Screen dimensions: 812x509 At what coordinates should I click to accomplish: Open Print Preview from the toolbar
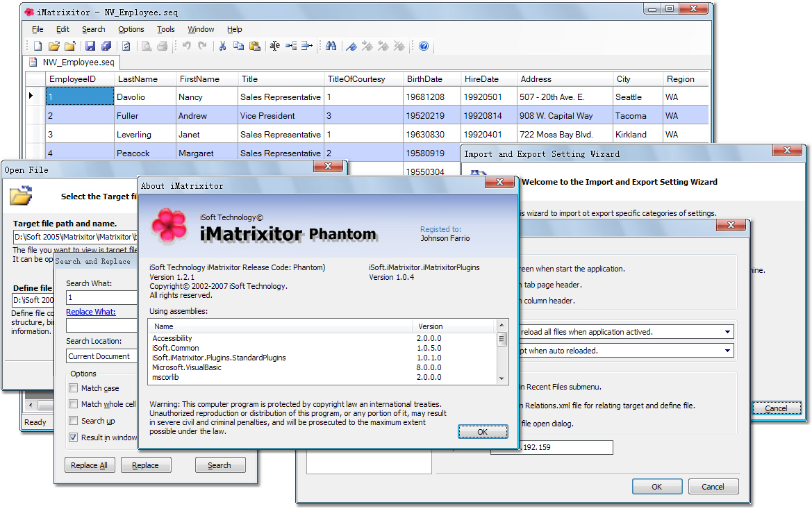[x=147, y=46]
